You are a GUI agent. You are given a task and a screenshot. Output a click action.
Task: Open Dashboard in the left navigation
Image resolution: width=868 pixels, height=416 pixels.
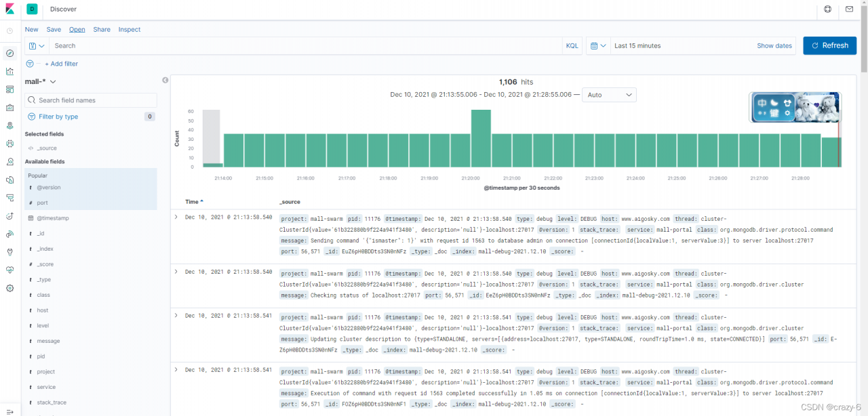click(9, 89)
